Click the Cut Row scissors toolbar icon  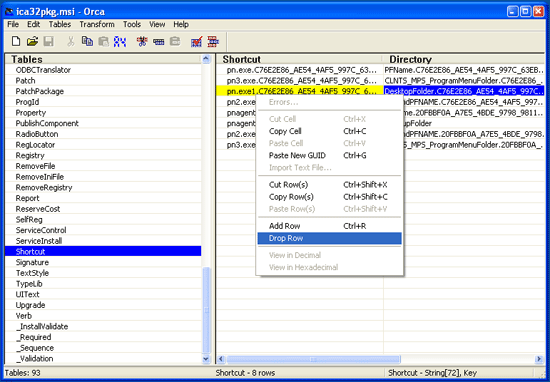pos(142,41)
